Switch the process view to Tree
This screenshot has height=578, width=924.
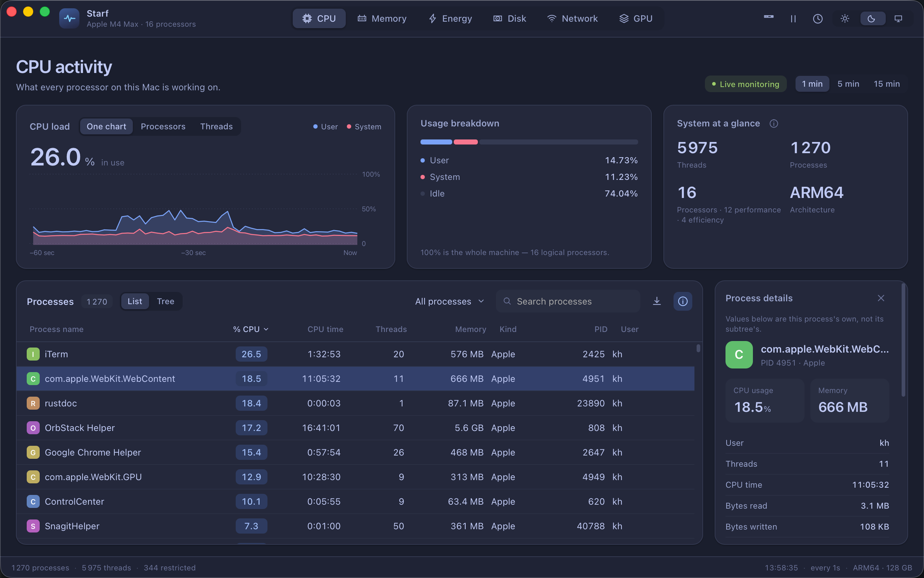pyautogui.click(x=165, y=301)
